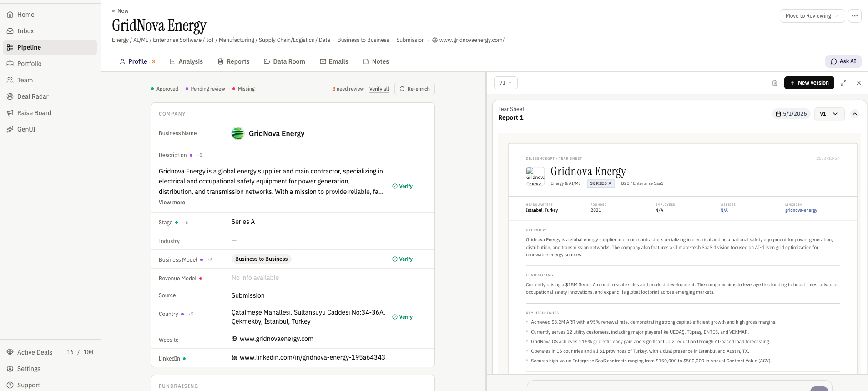Open Settings in the sidebar
This screenshot has width=868, height=391.
50,369
